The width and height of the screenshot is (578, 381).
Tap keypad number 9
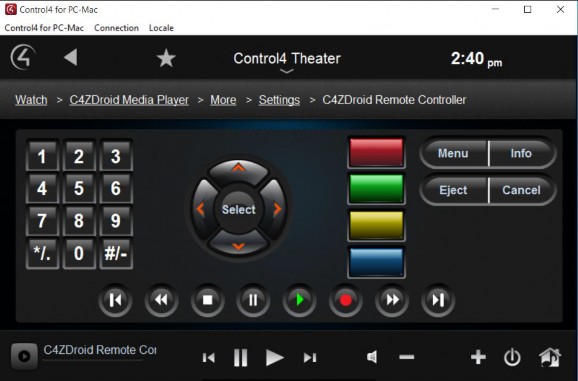[116, 221]
